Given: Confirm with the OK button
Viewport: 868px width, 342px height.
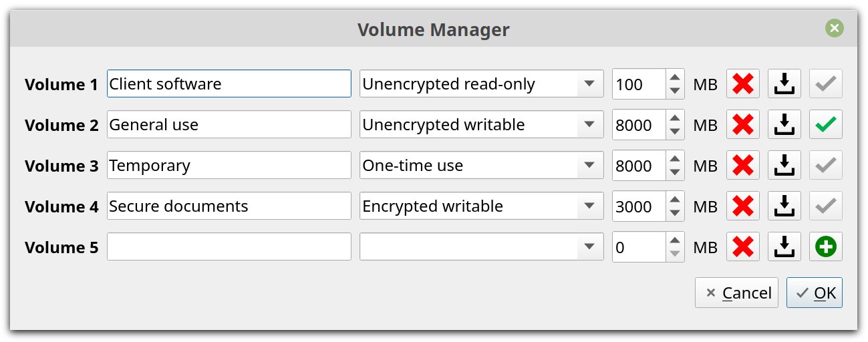Looking at the screenshot, I should [x=815, y=293].
